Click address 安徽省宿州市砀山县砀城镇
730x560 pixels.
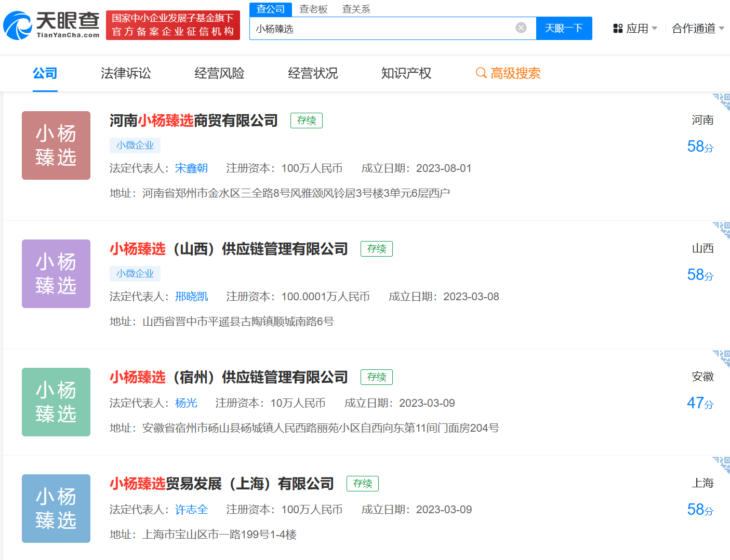click(x=321, y=428)
